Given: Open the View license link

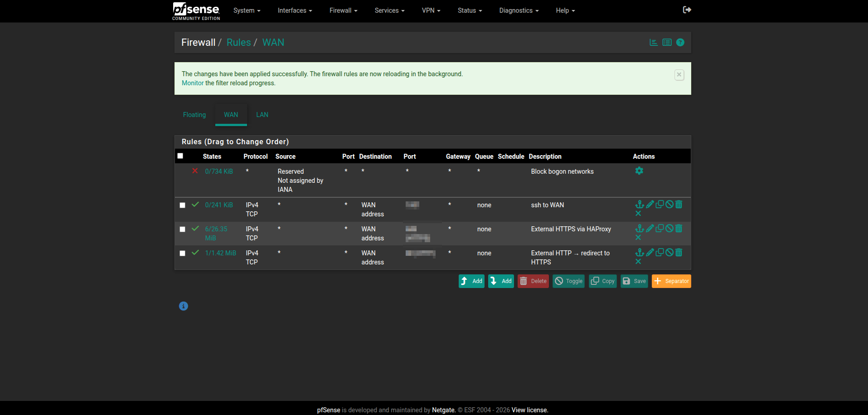Looking at the screenshot, I should coord(530,410).
